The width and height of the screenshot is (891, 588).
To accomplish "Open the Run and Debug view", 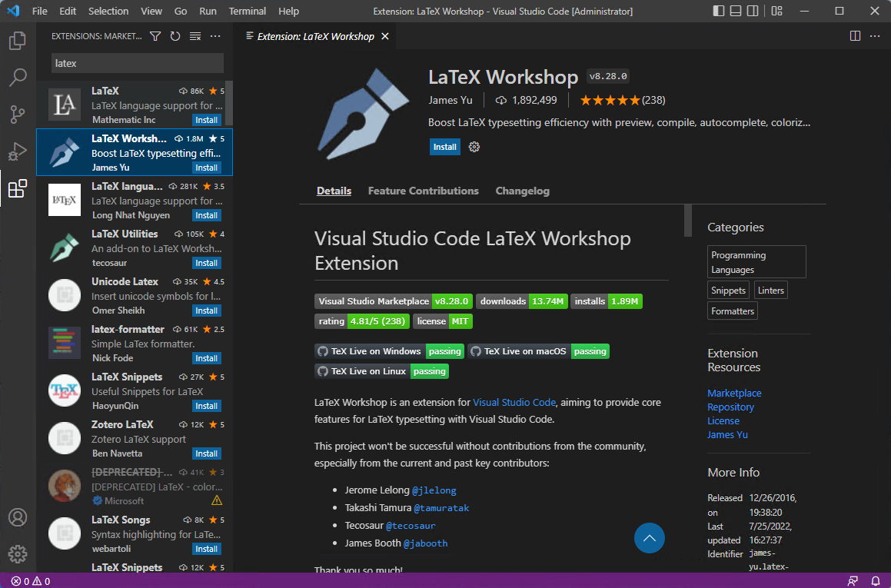I will [x=17, y=151].
